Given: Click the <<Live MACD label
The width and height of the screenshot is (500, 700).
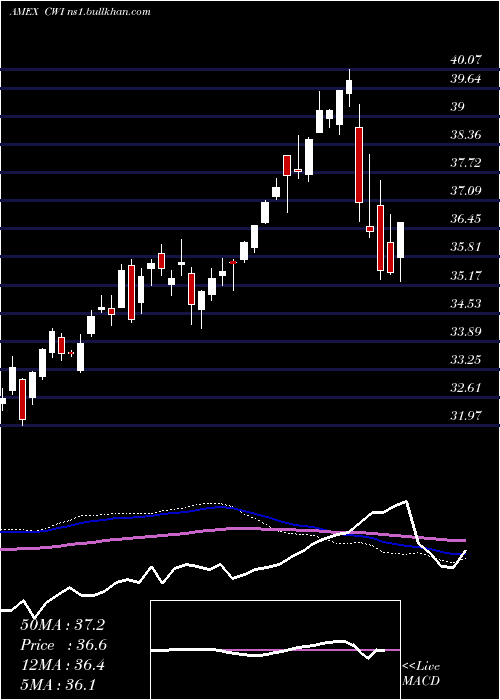Looking at the screenshot, I should click(421, 674).
